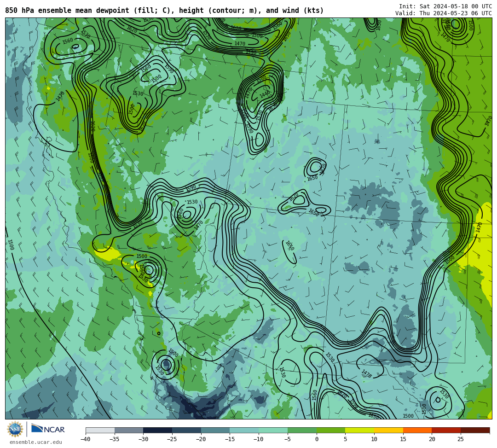497x448 pixels.
Task: Click the −20 colorbar tick label
Action: pyautogui.click(x=201, y=439)
